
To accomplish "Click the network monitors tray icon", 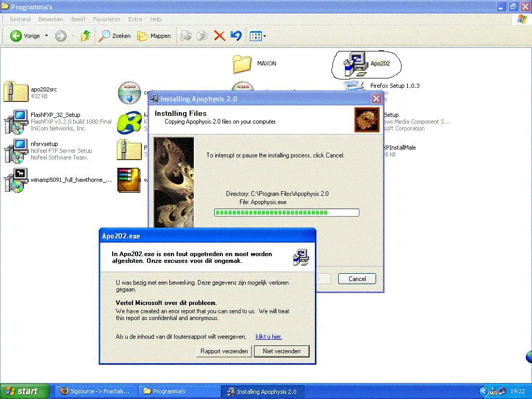I will pyautogui.click(x=502, y=392).
